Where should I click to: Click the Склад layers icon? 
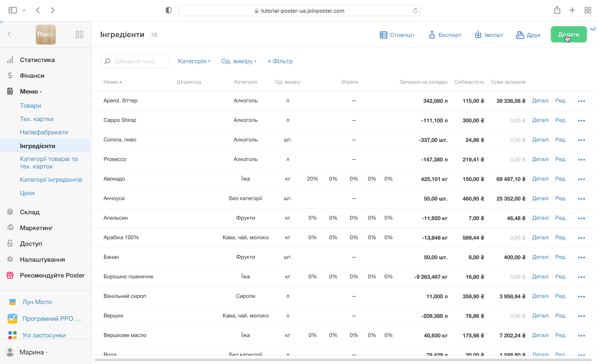pyautogui.click(x=10, y=212)
